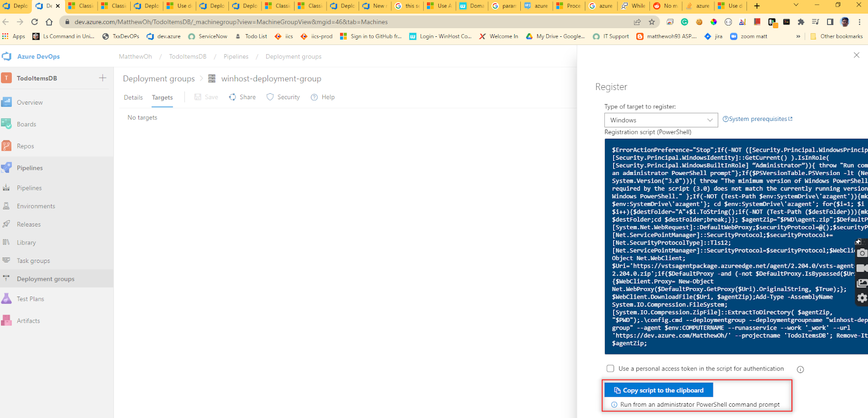The height and width of the screenshot is (418, 868).
Task: Open the Releases rocket icon
Action: tap(7, 224)
